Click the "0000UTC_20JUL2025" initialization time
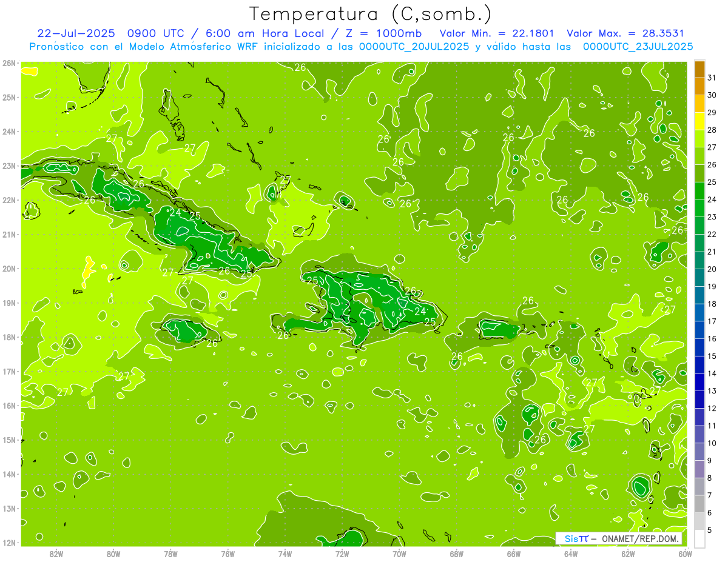 click(x=414, y=47)
